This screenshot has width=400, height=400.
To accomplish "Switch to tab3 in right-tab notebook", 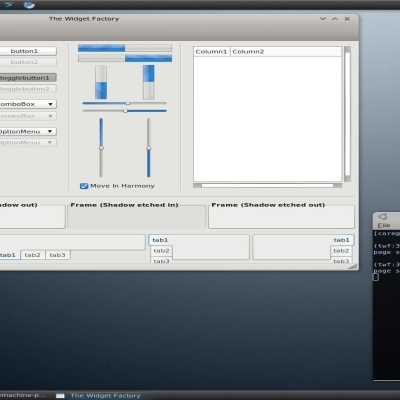I will pos(341,261).
